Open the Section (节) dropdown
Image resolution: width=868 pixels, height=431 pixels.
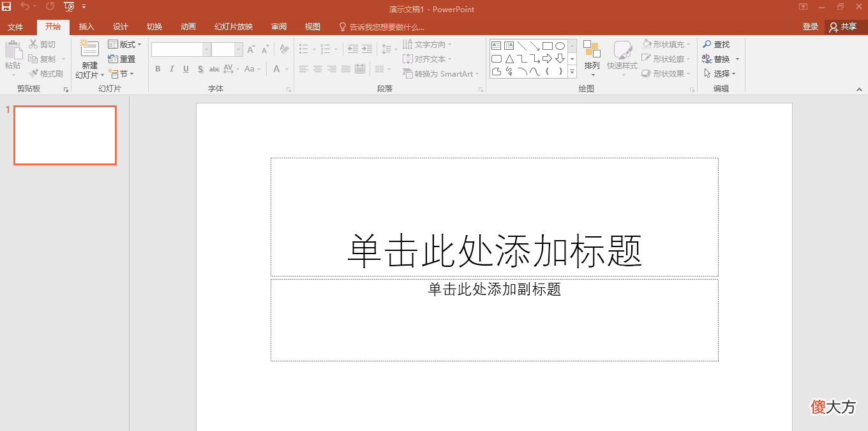point(121,73)
